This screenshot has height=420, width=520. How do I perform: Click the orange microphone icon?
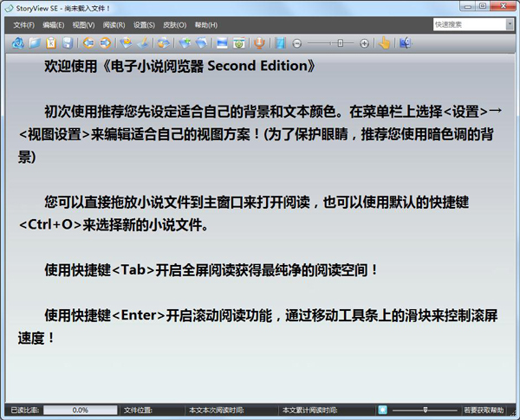click(x=259, y=43)
